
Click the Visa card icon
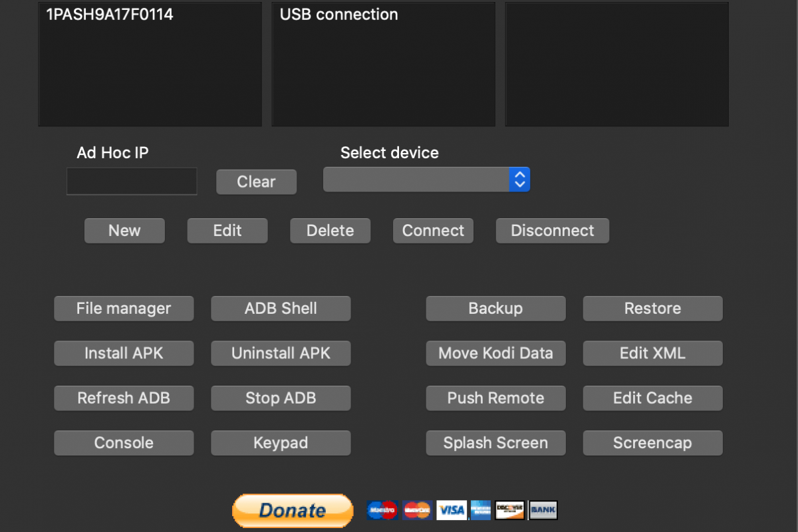452,510
